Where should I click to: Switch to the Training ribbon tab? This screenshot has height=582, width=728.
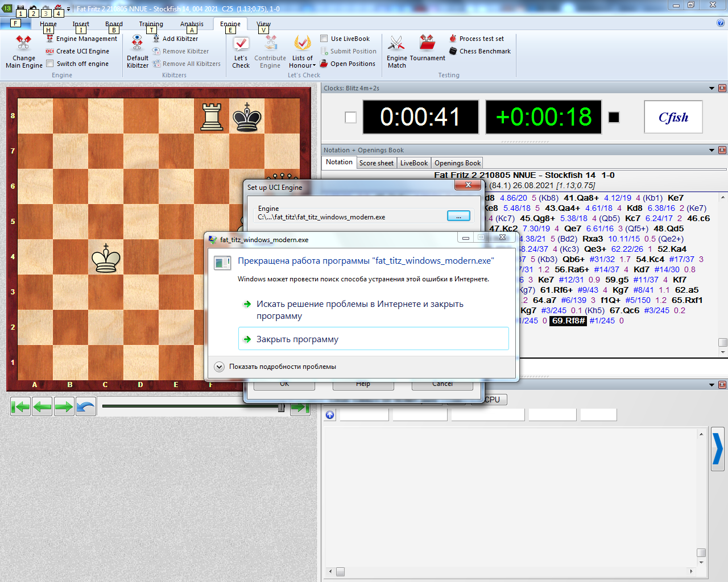151,24
